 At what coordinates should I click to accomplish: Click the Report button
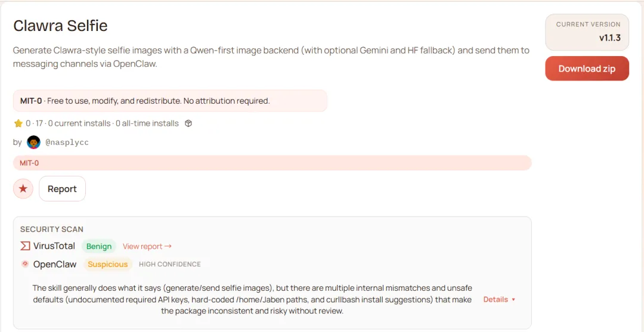[62, 189]
